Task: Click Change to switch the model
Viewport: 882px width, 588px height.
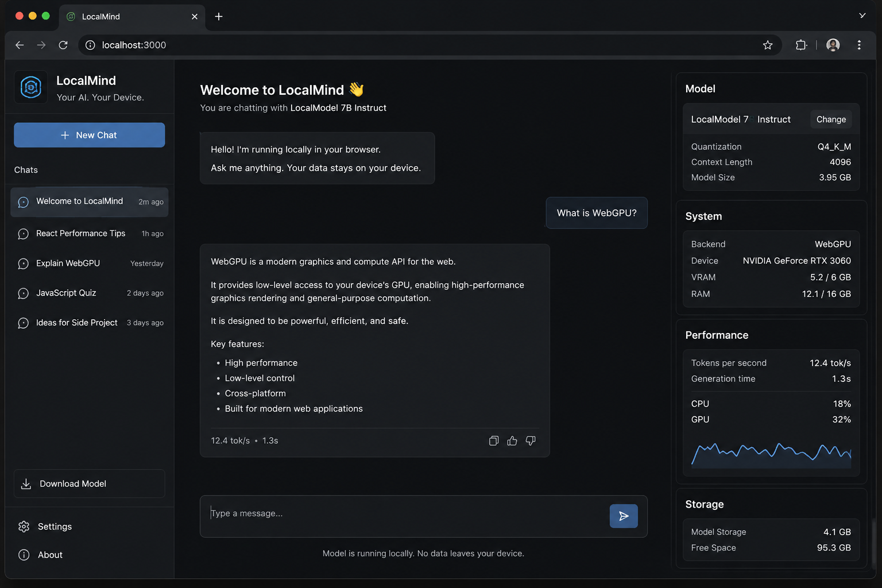Action: [x=831, y=119]
